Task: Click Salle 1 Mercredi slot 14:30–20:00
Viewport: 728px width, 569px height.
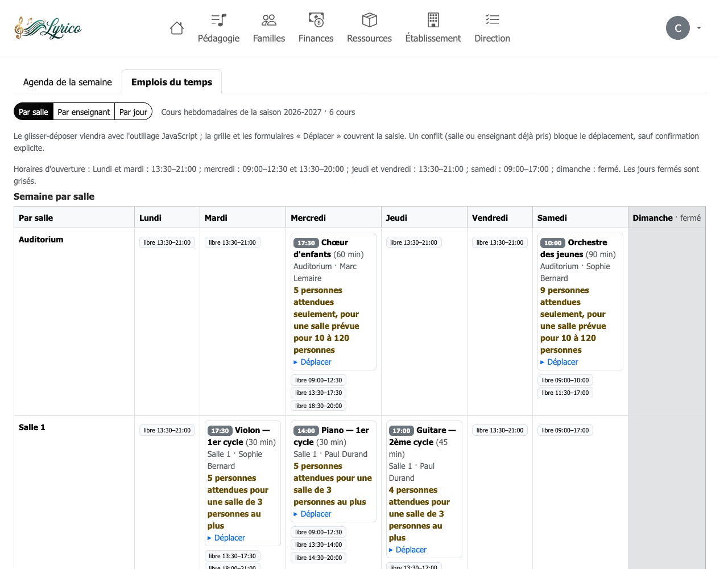Action: [x=318, y=558]
